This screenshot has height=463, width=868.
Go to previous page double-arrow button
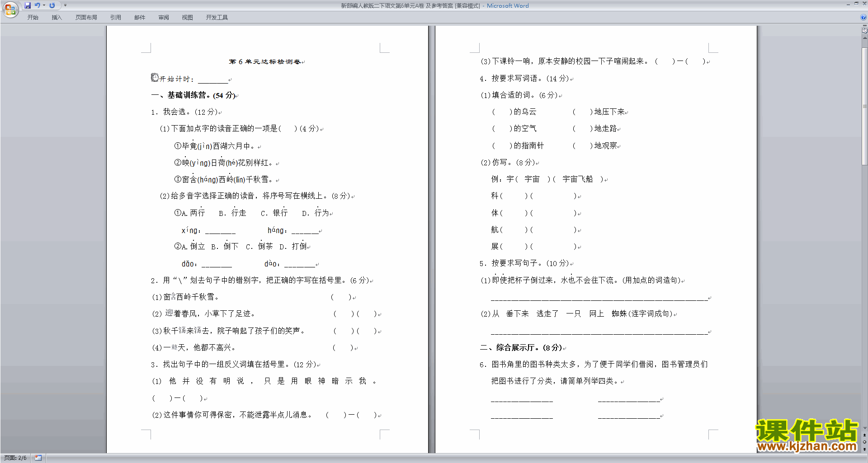(865, 435)
